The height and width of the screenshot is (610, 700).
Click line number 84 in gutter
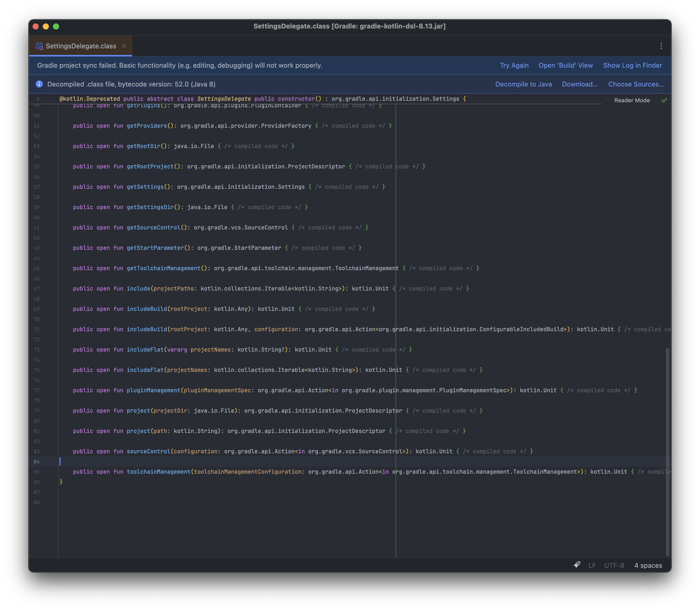[36, 462]
